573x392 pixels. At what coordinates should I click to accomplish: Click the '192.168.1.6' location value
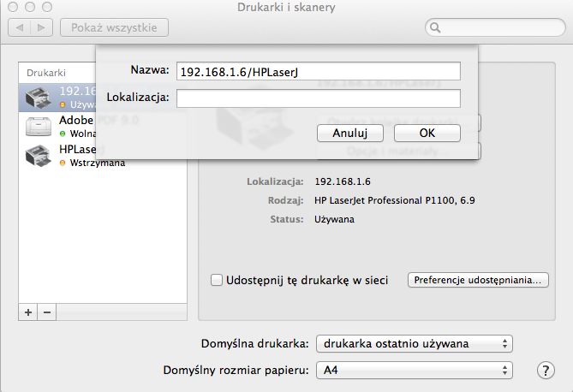point(343,181)
